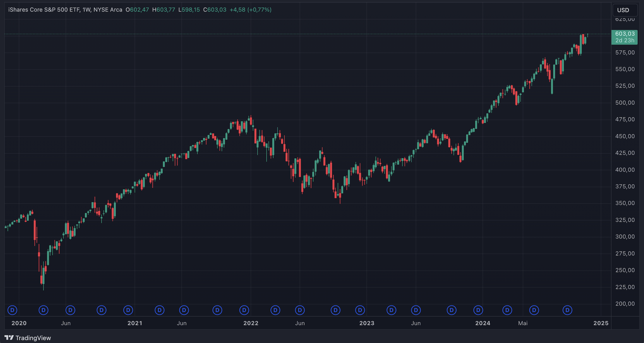644x343 pixels.
Task: Click the September 2022 dividend marker
Action: tap(336, 310)
